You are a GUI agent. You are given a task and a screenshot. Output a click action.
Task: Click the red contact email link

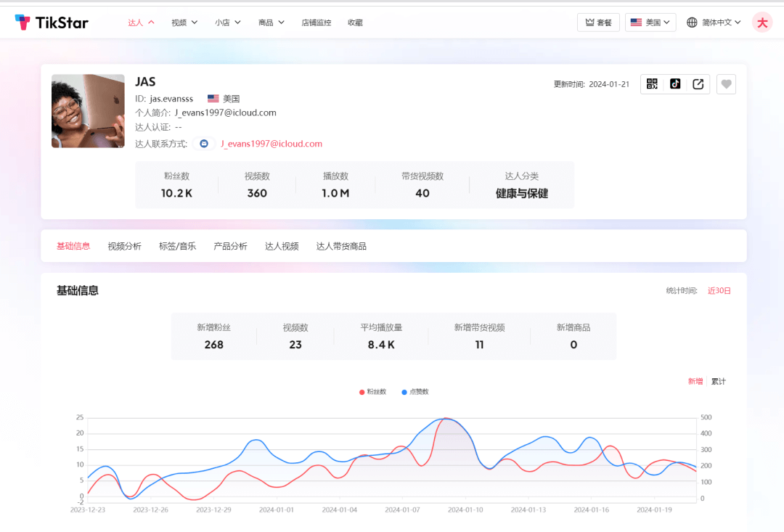(271, 144)
